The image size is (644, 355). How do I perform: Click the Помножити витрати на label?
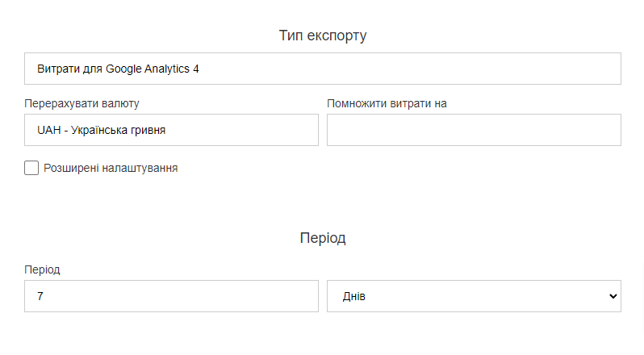click(x=387, y=103)
